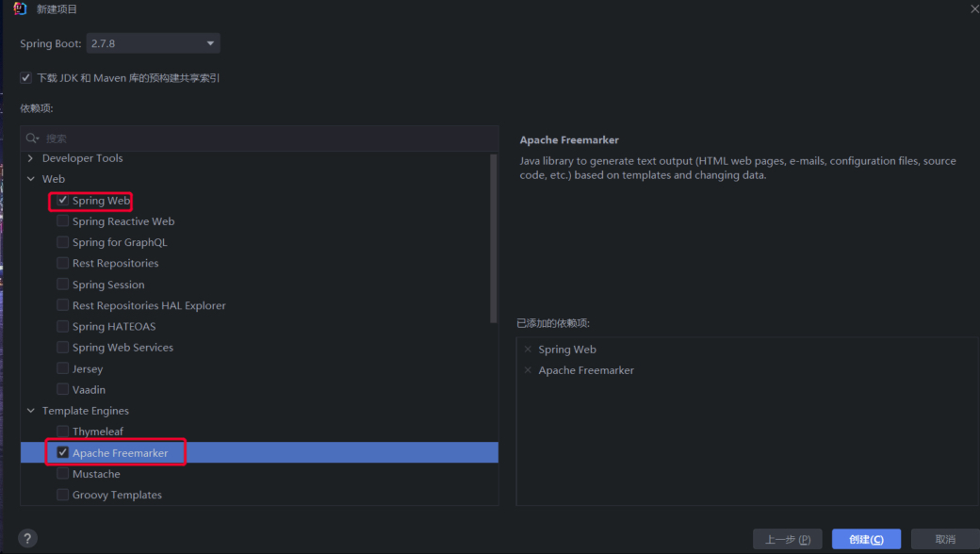This screenshot has height=554, width=980.
Task: Click the search magnifier icon
Action: click(32, 138)
